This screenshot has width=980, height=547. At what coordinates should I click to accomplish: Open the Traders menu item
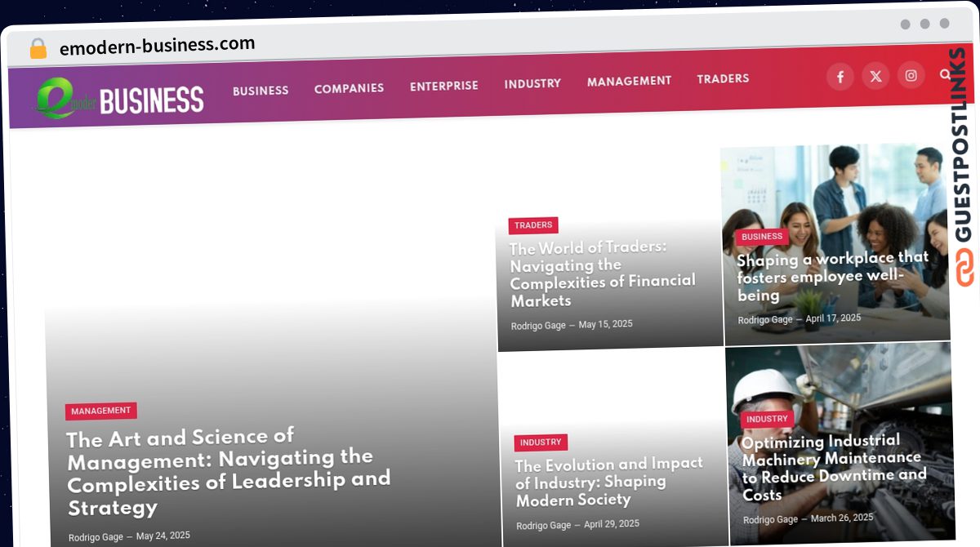coord(723,78)
